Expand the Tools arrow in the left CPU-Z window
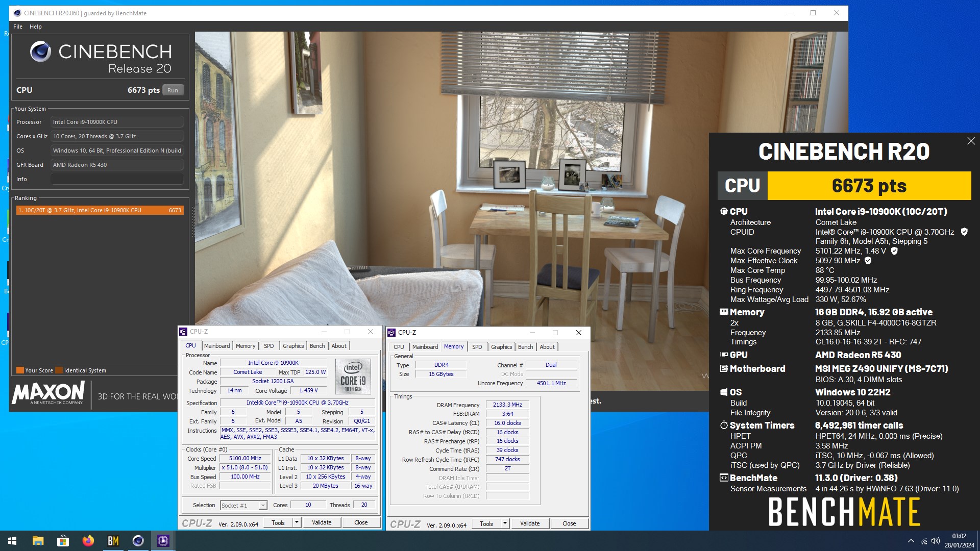The image size is (980, 551). [x=297, y=522]
